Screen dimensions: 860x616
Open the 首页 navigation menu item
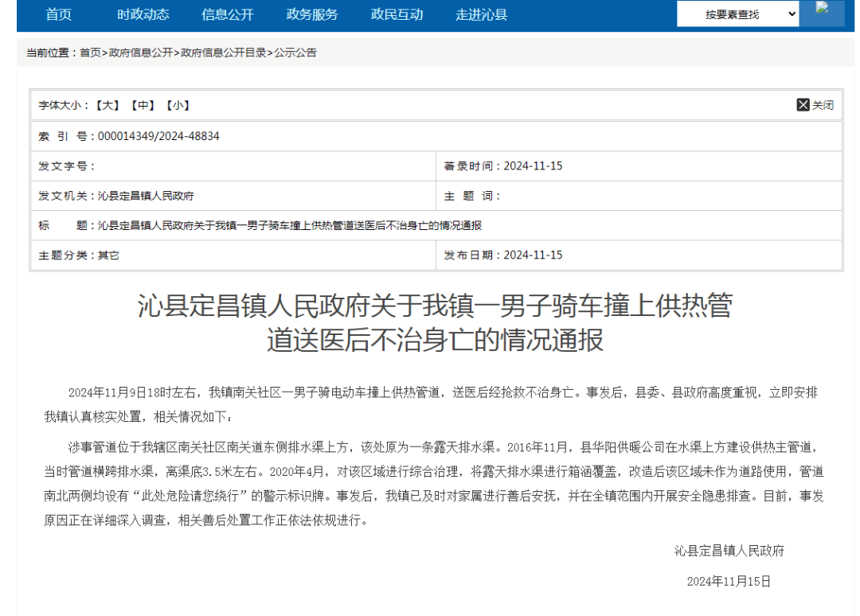pyautogui.click(x=58, y=14)
